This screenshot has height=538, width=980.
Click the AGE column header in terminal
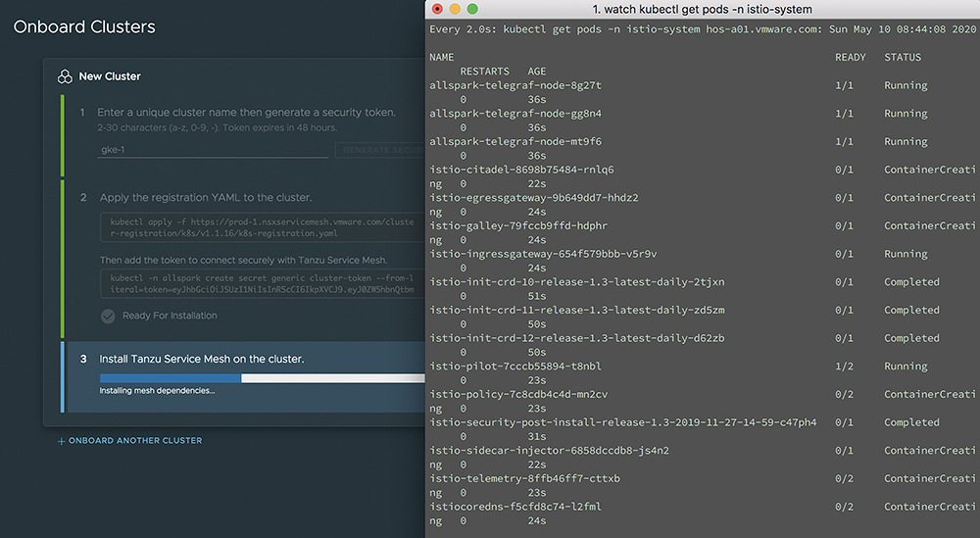537,72
